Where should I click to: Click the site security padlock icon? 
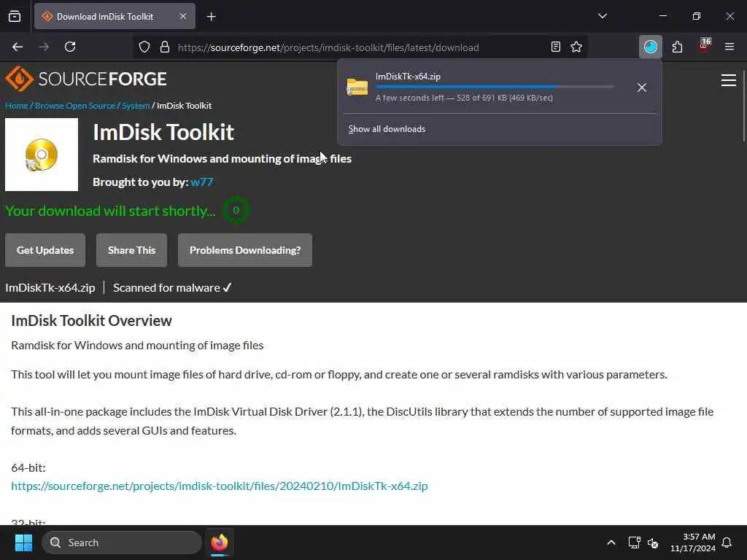(x=165, y=47)
